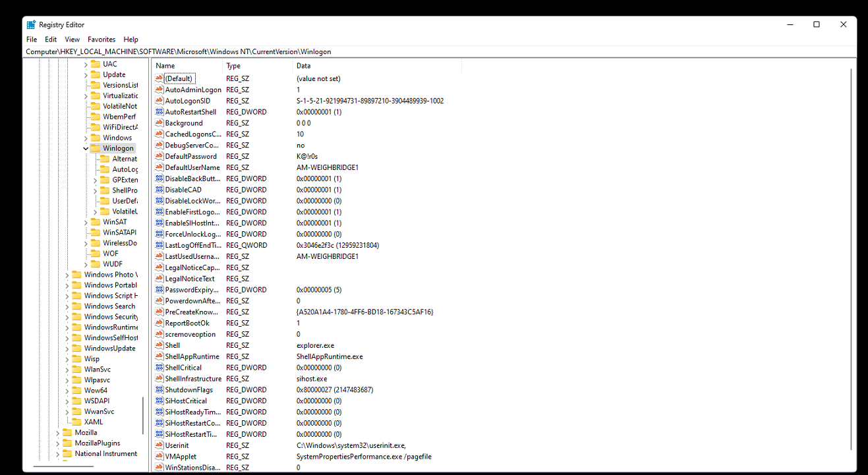Click the LastLogOffEndTime QWORD icon
Image resolution: width=868 pixels, height=475 pixels.
click(159, 245)
